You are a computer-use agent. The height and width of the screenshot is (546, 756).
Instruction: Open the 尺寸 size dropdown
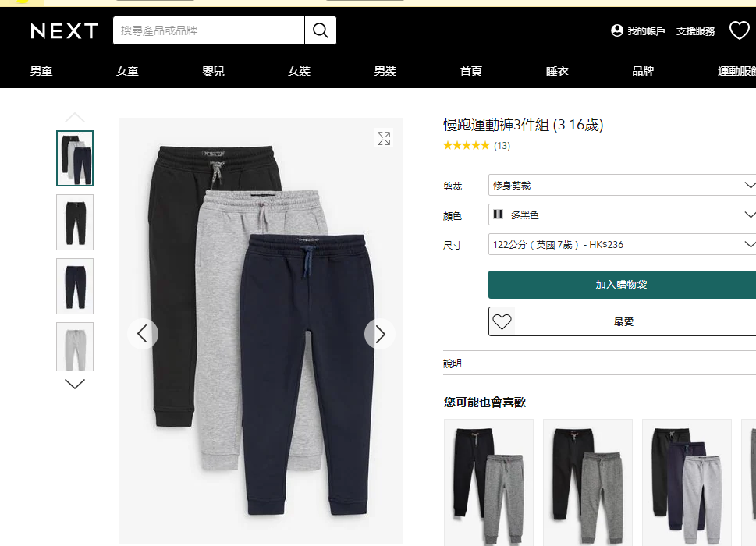pos(622,244)
